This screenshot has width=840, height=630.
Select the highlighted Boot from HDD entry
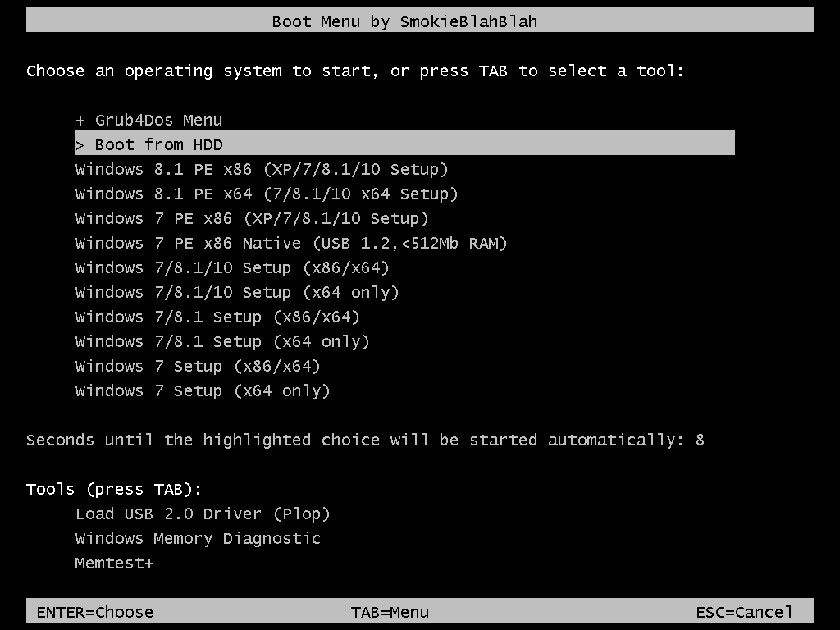(x=405, y=143)
